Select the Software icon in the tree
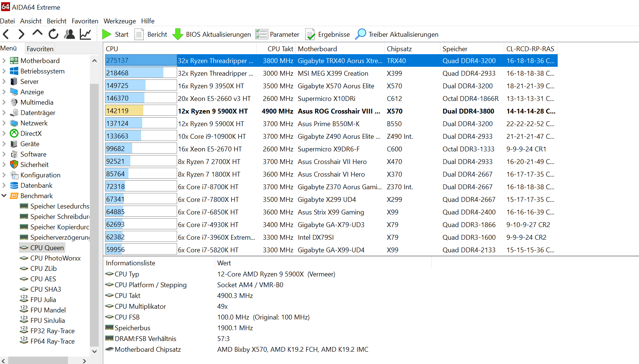 click(14, 154)
